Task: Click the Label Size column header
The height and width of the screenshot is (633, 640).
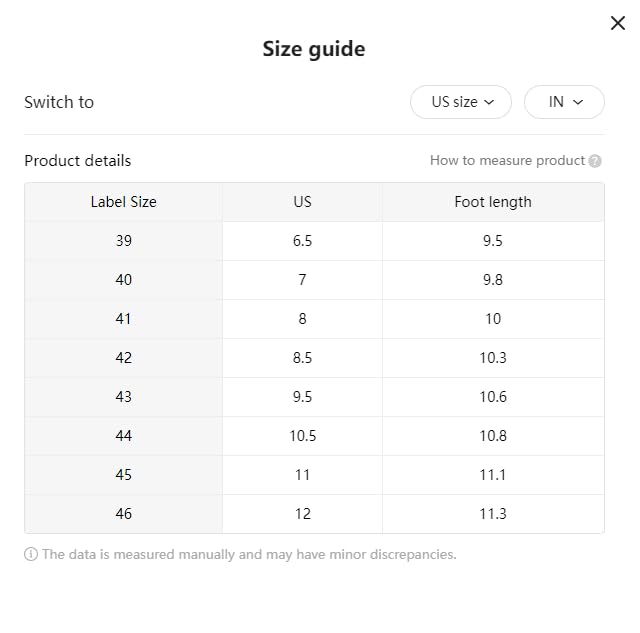Action: (124, 202)
